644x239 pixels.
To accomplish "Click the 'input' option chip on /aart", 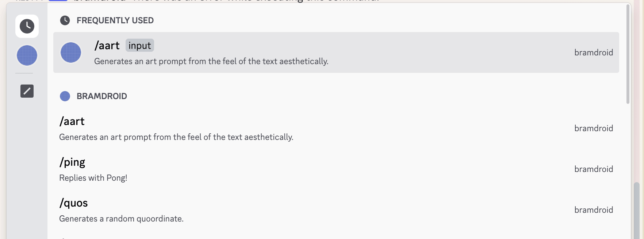I will (x=140, y=46).
